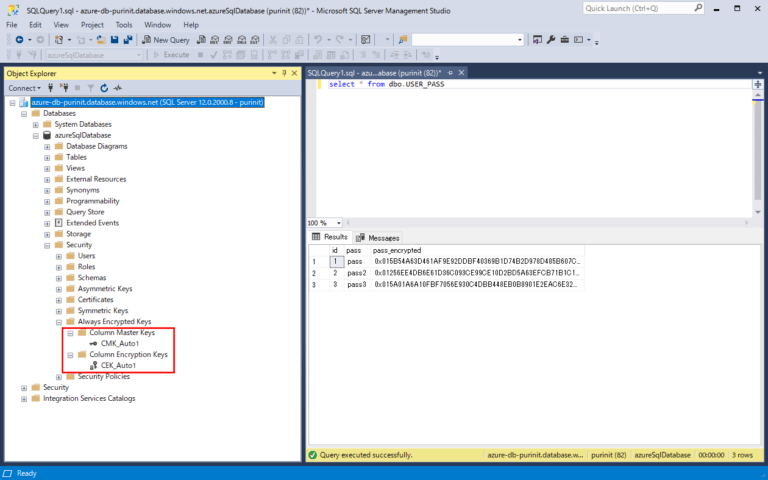
Task: Click the Execute query button
Action: pyautogui.click(x=171, y=55)
